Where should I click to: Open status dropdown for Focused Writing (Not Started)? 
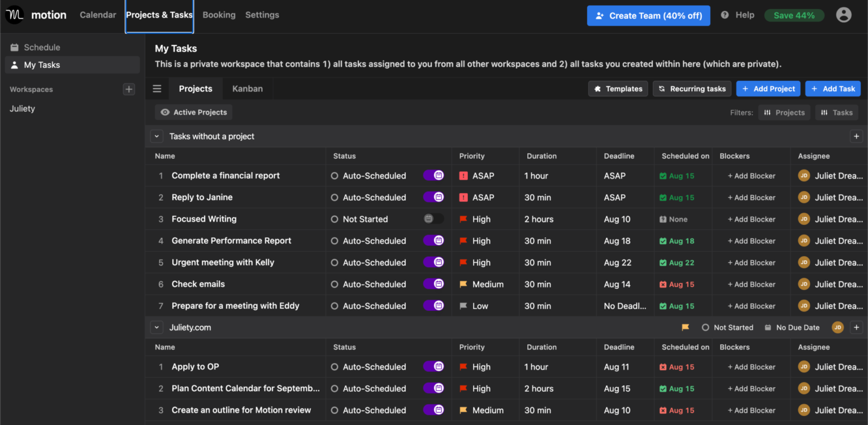tap(365, 219)
